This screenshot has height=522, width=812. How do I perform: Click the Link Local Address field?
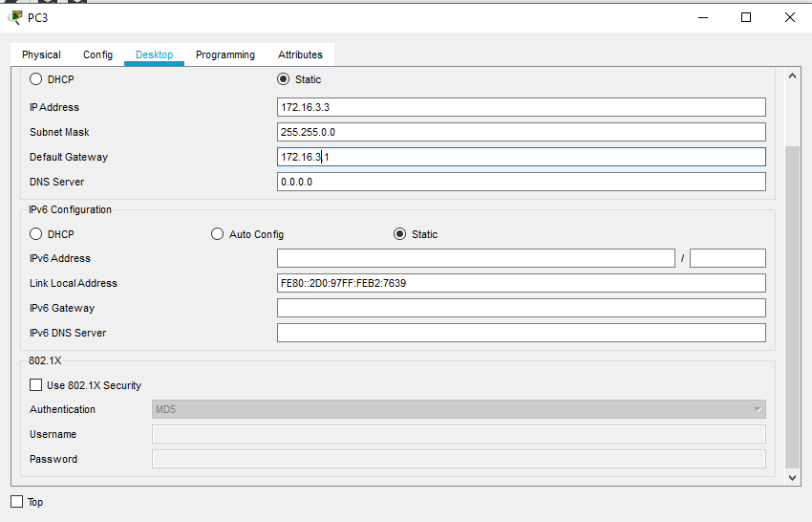[521, 283]
